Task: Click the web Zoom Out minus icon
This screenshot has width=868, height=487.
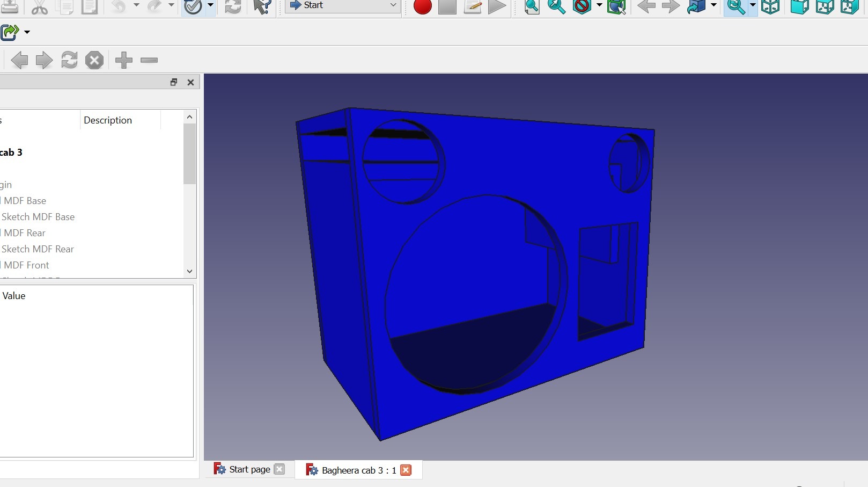Action: [x=149, y=60]
